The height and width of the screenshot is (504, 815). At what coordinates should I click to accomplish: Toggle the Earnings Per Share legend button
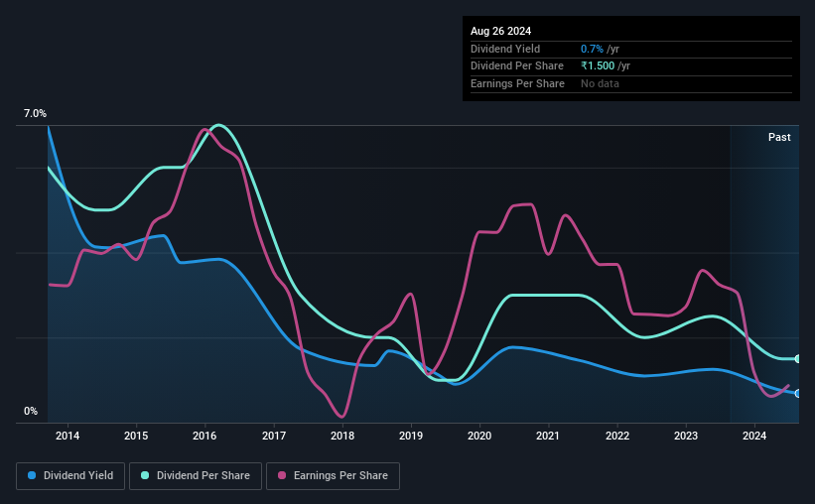[333, 476]
